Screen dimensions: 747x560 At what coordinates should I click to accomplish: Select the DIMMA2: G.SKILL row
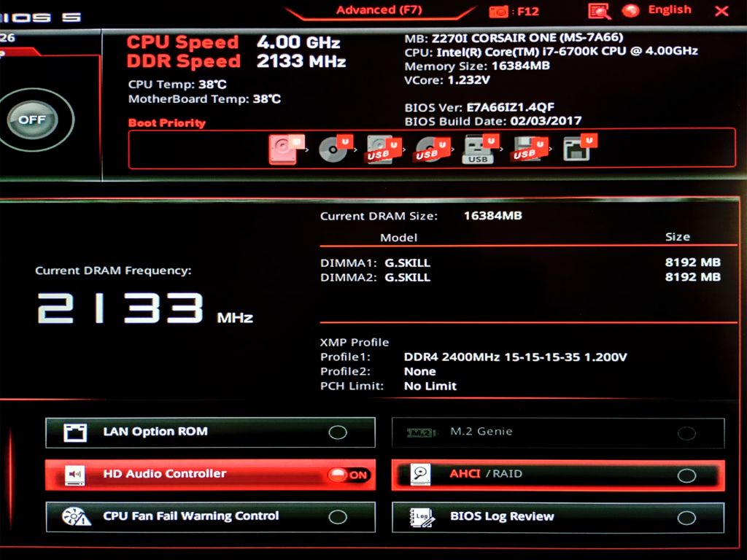pos(520,277)
